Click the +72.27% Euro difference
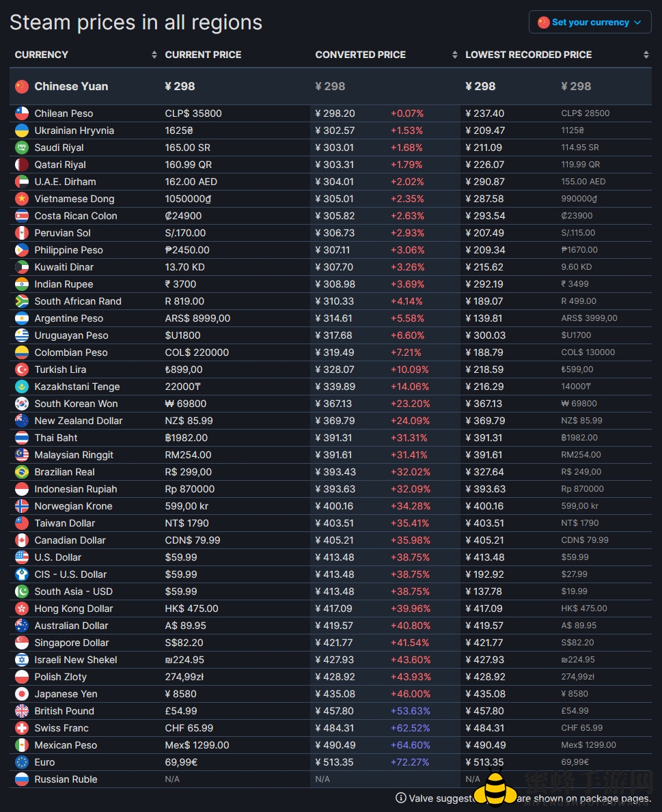Image resolution: width=662 pixels, height=812 pixels. click(410, 762)
